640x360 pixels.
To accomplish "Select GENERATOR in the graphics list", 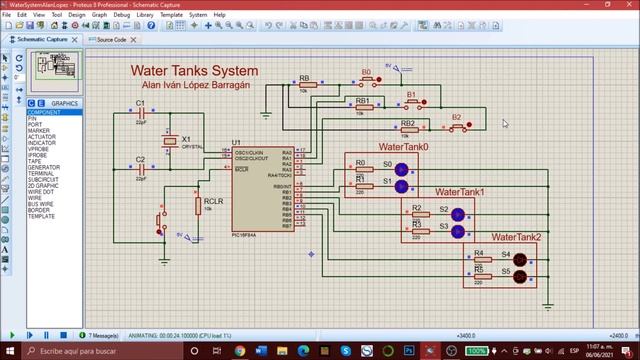I will point(44,167).
